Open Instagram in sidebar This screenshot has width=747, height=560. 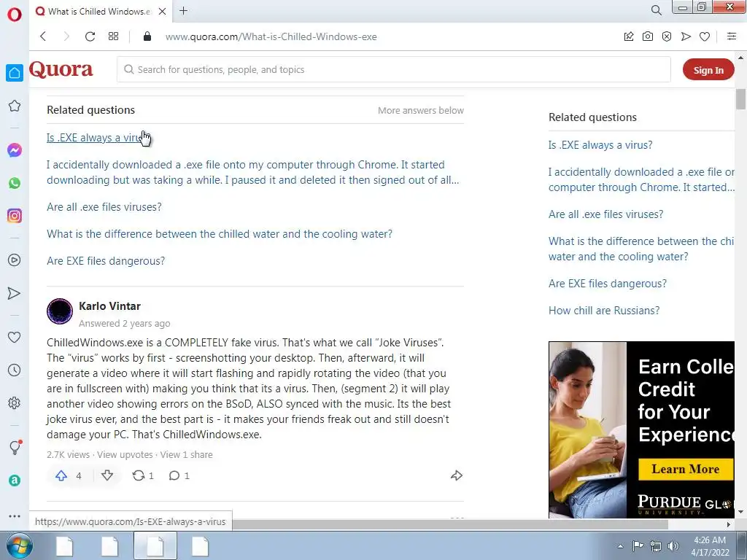point(15,216)
